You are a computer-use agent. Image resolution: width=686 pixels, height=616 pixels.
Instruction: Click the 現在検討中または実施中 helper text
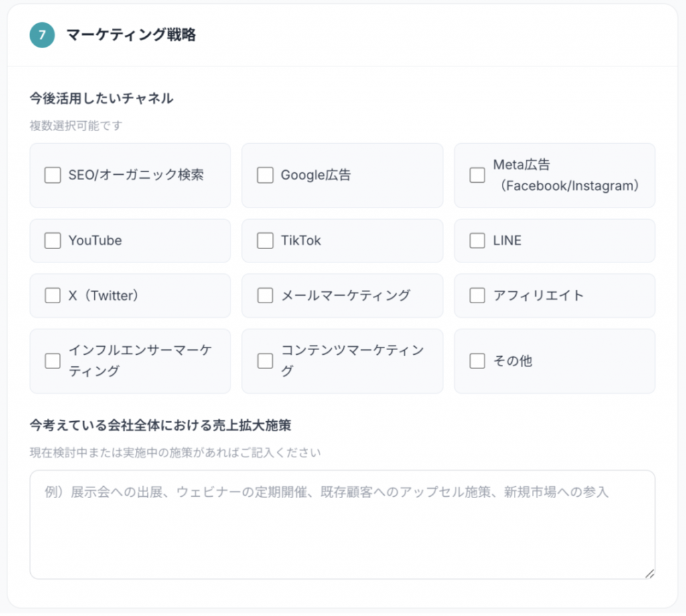175,453
